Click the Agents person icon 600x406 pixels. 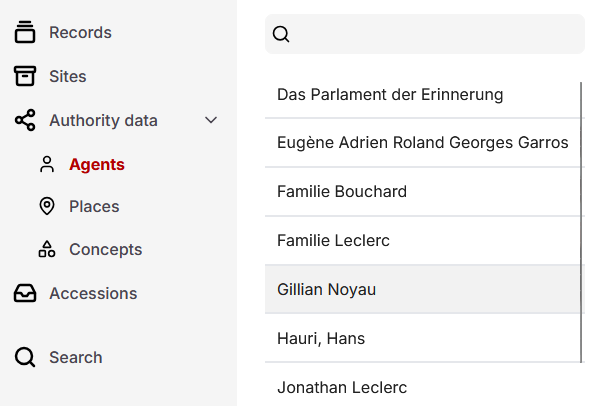(x=46, y=164)
